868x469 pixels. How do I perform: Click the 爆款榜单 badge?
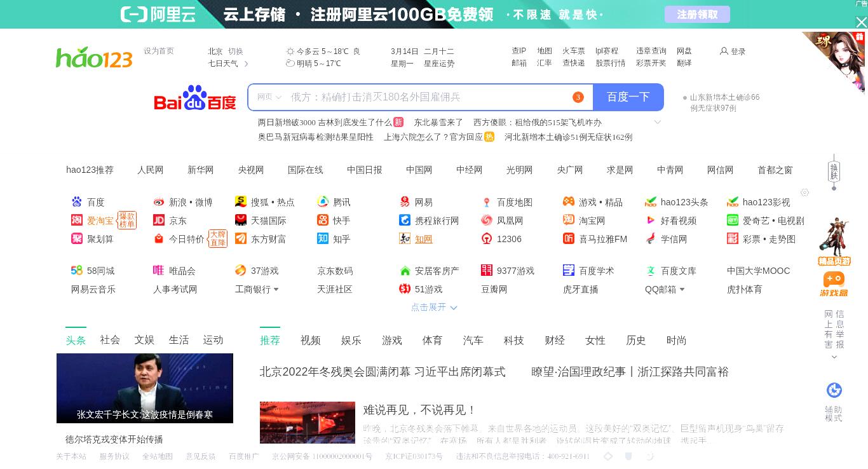tap(127, 221)
